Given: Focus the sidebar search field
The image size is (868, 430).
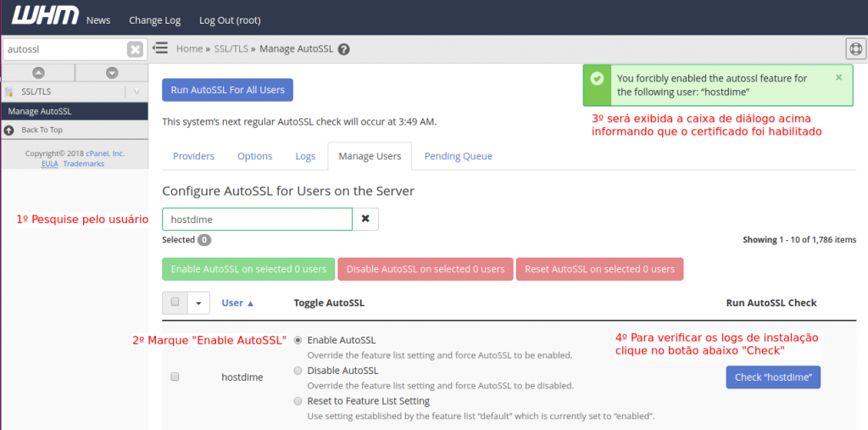Looking at the screenshot, I should tap(64, 49).
